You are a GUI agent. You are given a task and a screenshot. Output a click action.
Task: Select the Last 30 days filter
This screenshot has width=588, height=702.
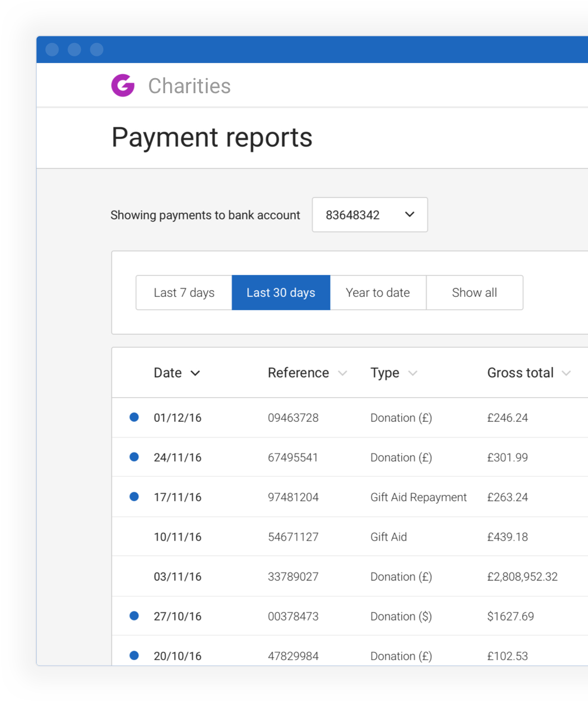tap(281, 292)
